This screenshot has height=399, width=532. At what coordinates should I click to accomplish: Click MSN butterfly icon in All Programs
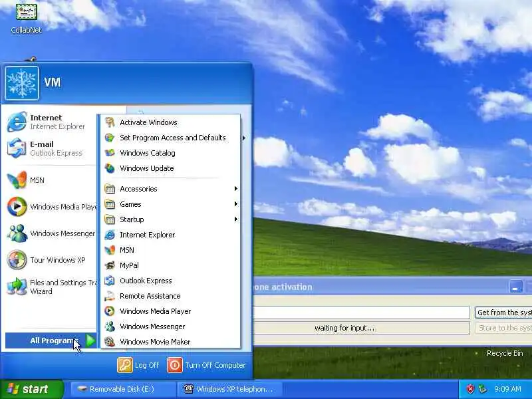[110, 250]
